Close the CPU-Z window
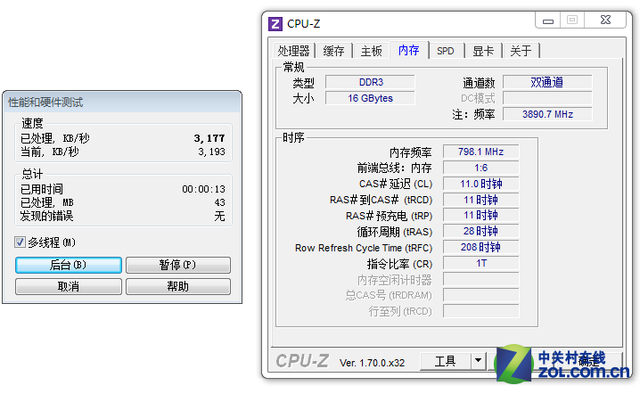Viewport: 640px width, 394px height. pos(605,20)
